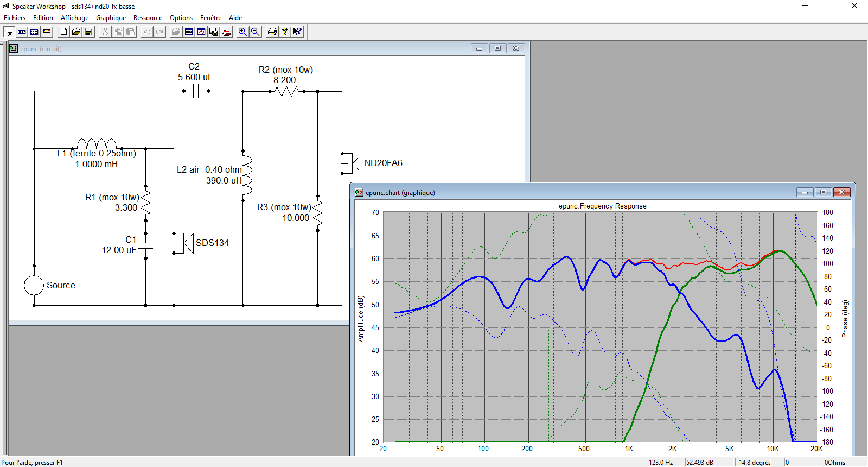
Task: Select the SDS134 driver in the circuit
Action: 186,243
